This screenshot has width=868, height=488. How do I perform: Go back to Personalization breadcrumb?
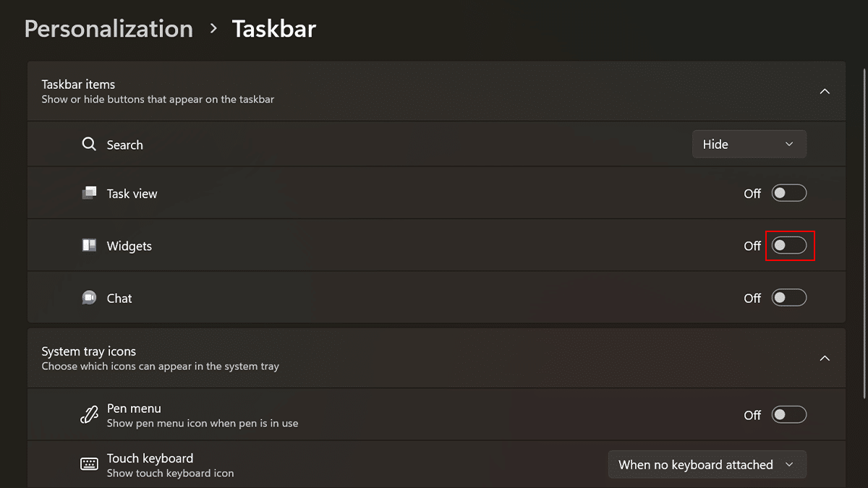pos(109,29)
